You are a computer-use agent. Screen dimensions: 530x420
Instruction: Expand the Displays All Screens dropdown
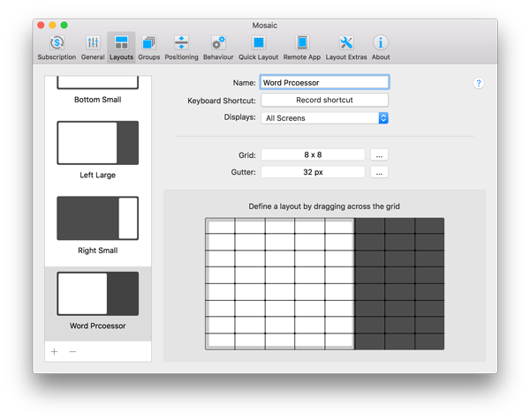pyautogui.click(x=324, y=117)
